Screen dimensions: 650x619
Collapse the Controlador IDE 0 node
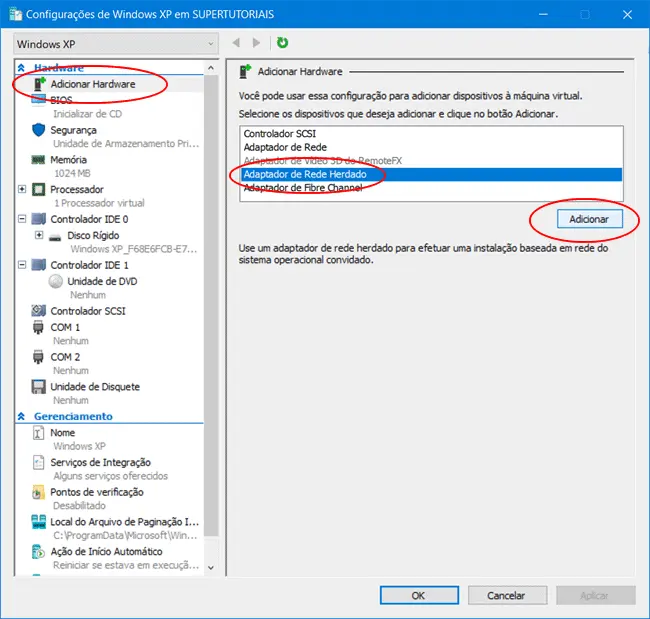[x=22, y=219]
